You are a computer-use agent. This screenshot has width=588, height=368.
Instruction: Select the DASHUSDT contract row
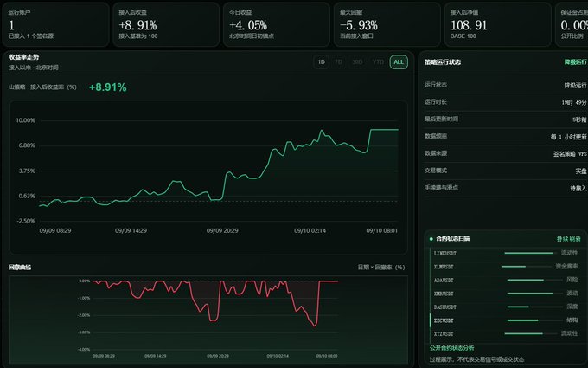(506, 307)
